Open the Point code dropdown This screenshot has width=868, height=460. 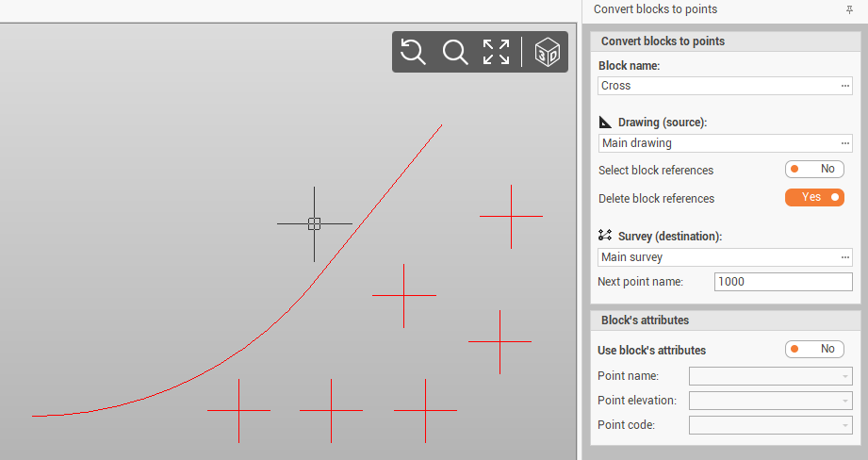coord(770,425)
